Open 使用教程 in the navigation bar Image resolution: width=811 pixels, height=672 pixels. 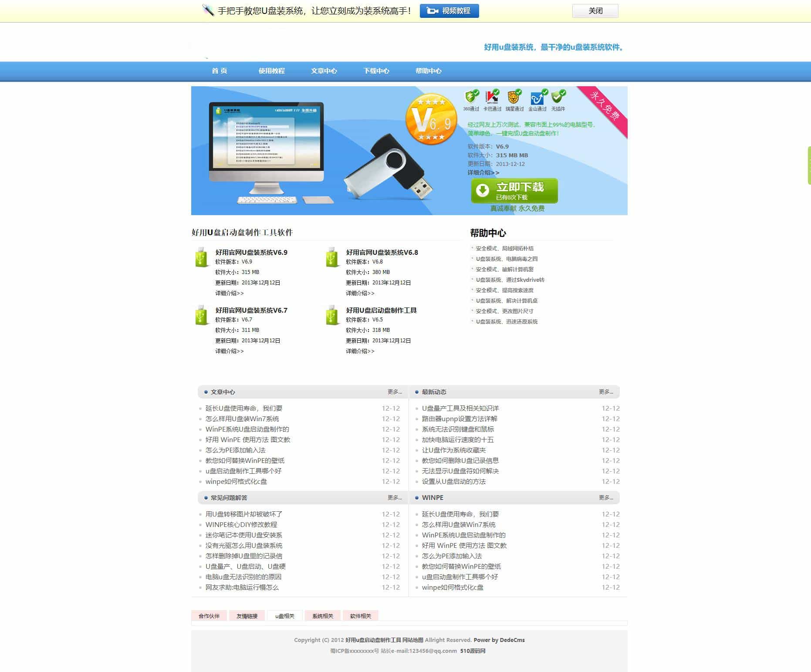(272, 71)
